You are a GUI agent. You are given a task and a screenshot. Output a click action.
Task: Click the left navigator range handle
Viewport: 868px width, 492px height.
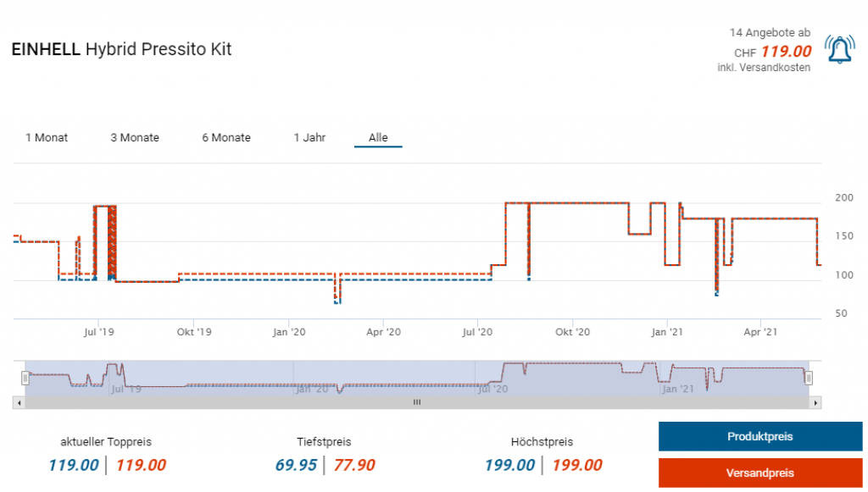click(25, 378)
